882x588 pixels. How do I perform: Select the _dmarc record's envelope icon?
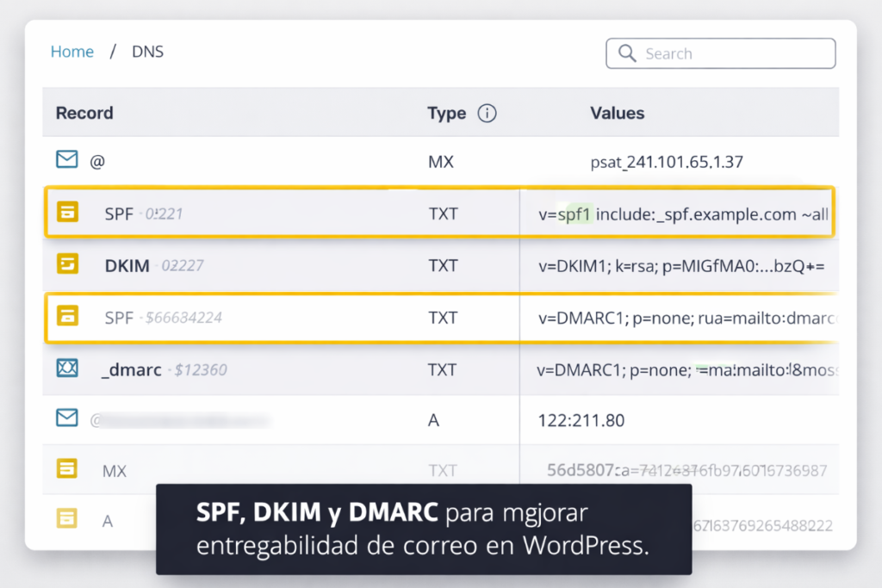(x=67, y=368)
